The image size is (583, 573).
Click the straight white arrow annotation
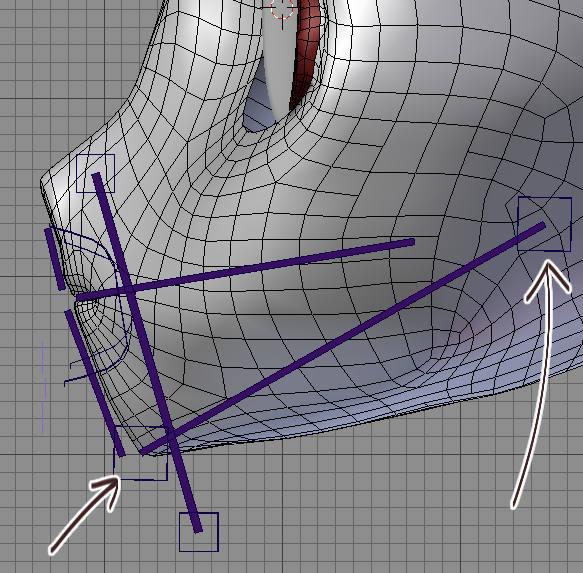click(85, 516)
